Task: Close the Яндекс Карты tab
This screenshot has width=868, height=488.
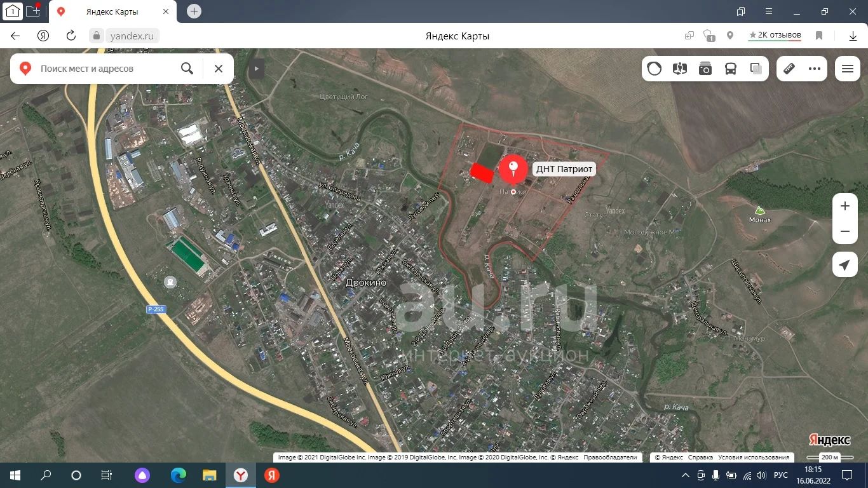Action: point(166,11)
